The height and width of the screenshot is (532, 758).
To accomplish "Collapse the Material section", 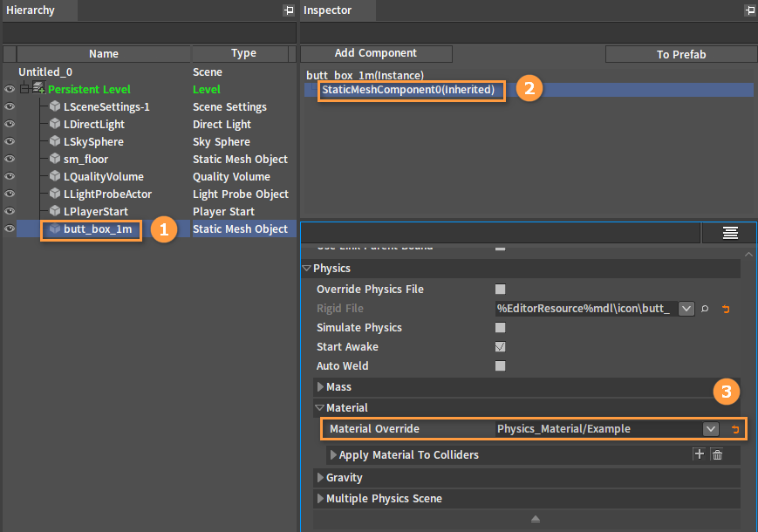I will 319,408.
